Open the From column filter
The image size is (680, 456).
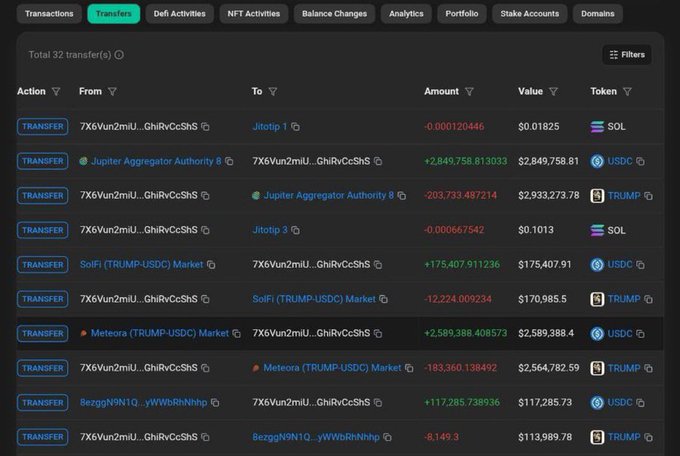(112, 92)
